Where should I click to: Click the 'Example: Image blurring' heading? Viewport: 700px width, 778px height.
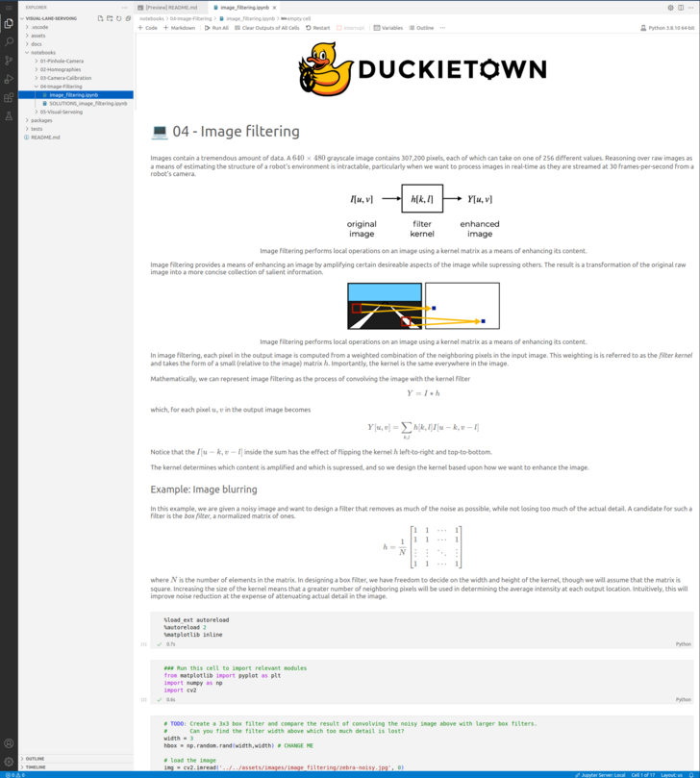click(x=204, y=489)
